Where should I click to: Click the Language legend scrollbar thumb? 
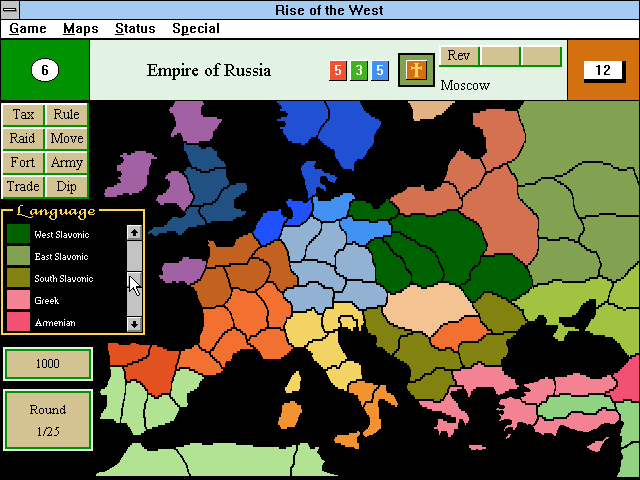(x=134, y=280)
